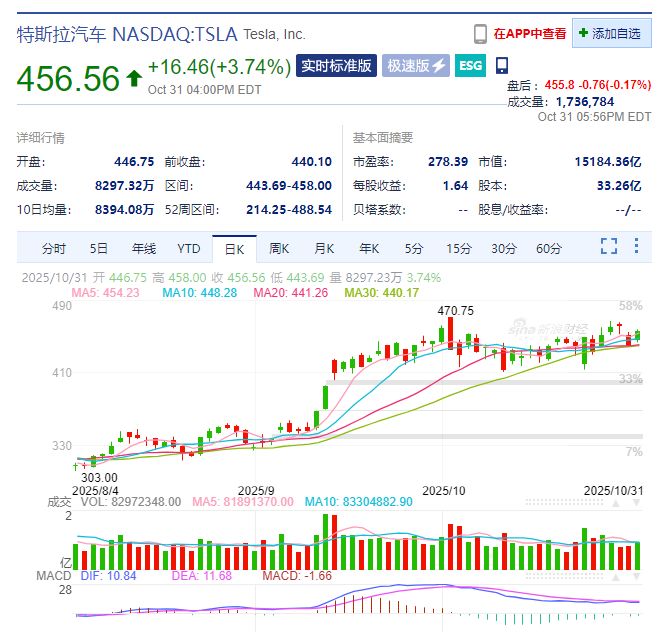Click the phone icon beside ESG badge

tap(501, 65)
